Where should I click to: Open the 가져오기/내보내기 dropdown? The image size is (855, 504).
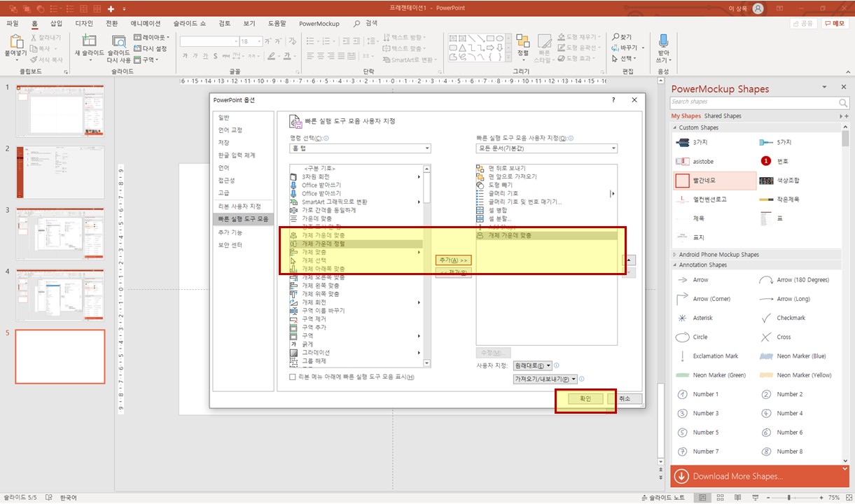[x=545, y=379]
